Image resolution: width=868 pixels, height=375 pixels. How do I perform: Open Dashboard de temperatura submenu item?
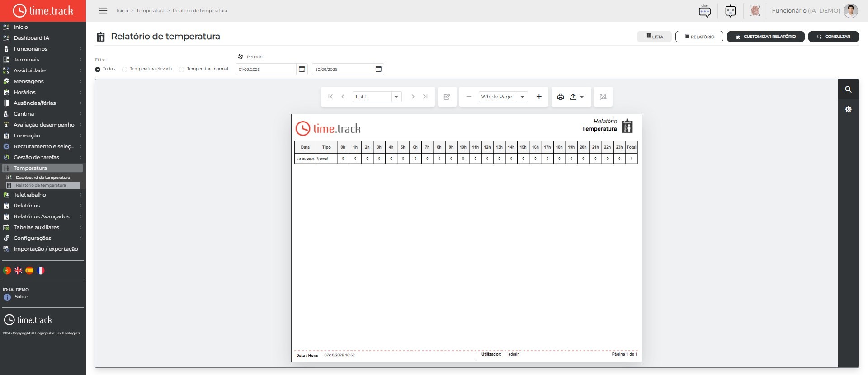point(42,178)
